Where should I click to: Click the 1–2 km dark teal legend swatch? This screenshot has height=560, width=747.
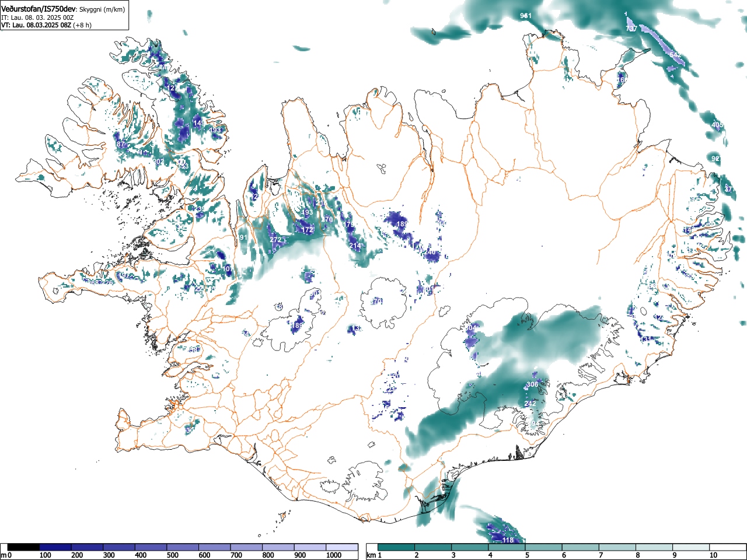point(396,547)
